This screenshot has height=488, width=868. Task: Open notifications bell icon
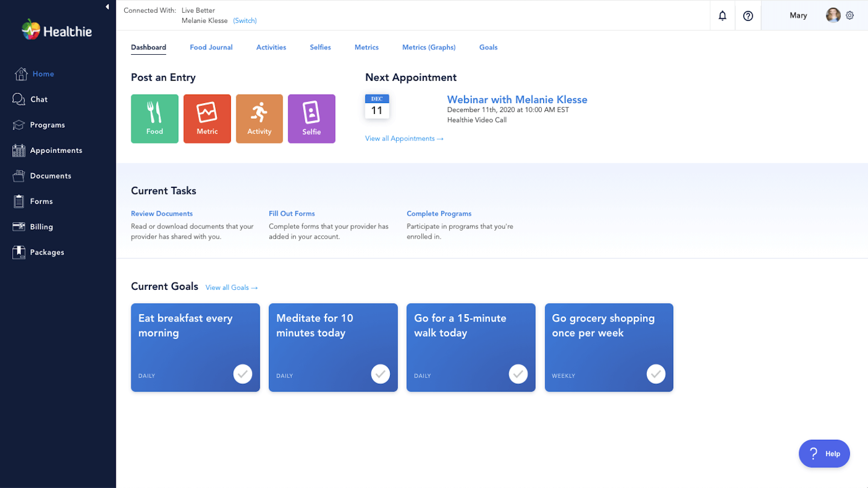[x=722, y=16]
